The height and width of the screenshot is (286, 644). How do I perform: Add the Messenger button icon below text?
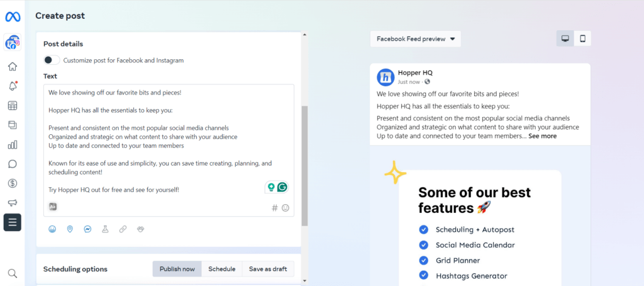pos(87,229)
